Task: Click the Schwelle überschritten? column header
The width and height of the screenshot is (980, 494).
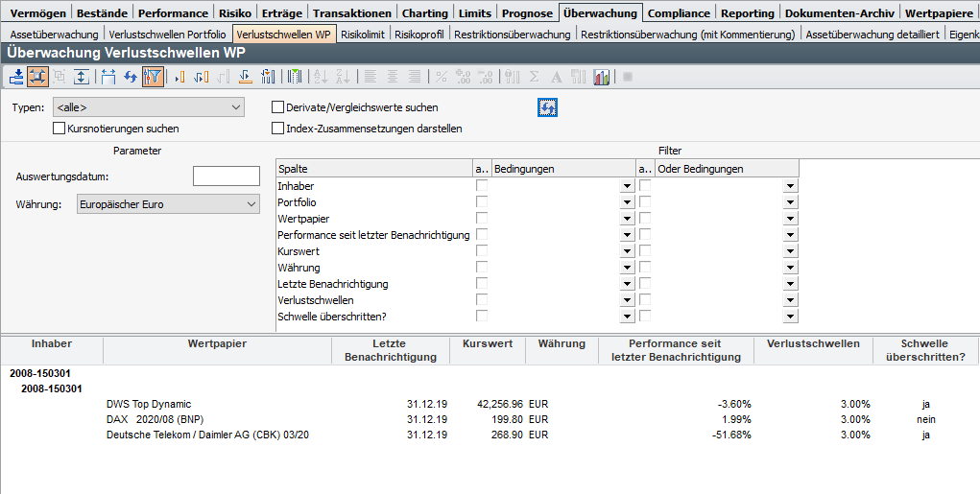Action: [x=925, y=350]
